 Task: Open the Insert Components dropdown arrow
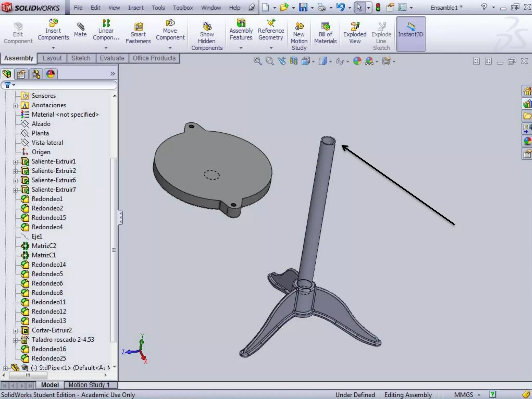click(x=53, y=48)
